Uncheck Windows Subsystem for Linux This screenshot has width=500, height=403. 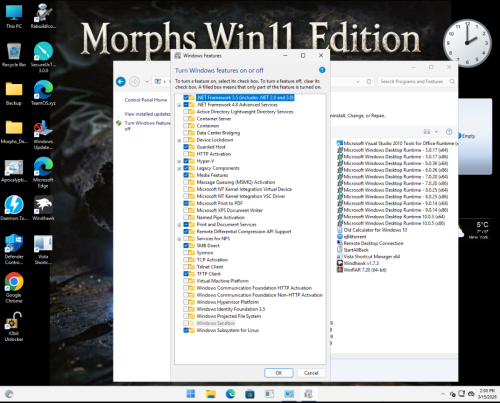186,330
